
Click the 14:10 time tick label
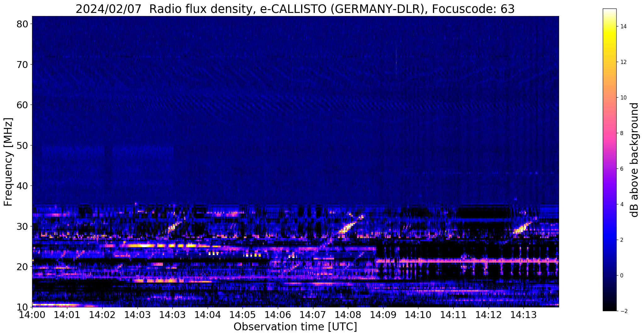tap(418, 315)
